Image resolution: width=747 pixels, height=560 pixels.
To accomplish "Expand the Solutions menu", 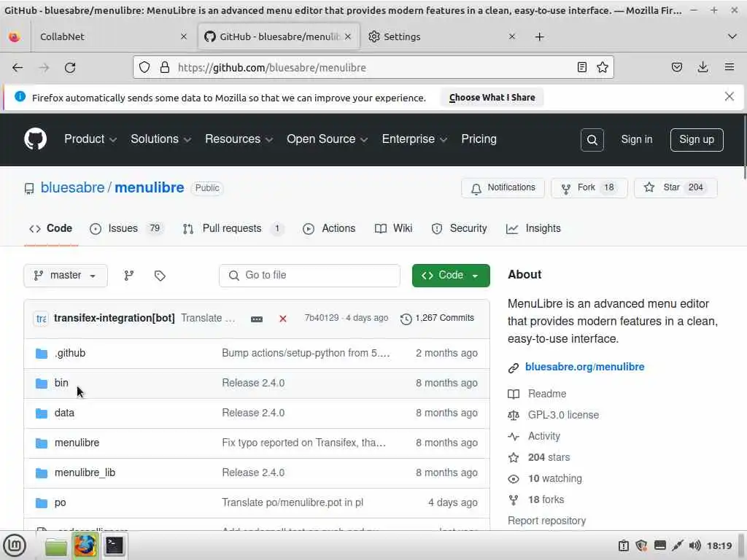I will tap(160, 139).
